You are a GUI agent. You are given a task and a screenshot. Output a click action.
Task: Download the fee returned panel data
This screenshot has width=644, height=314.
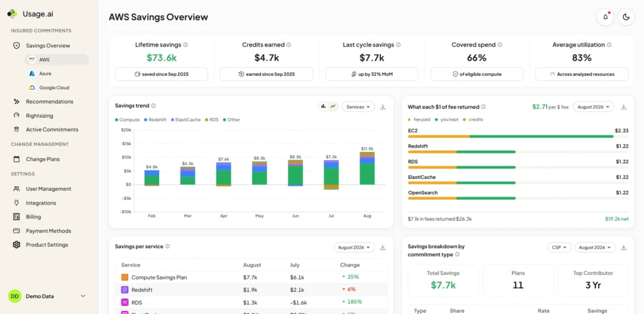[623, 107]
